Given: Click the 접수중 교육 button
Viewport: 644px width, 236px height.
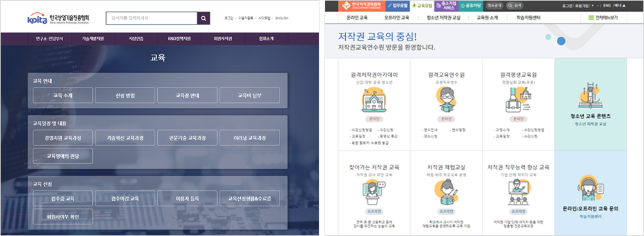Looking at the screenshot, I should [x=63, y=199].
